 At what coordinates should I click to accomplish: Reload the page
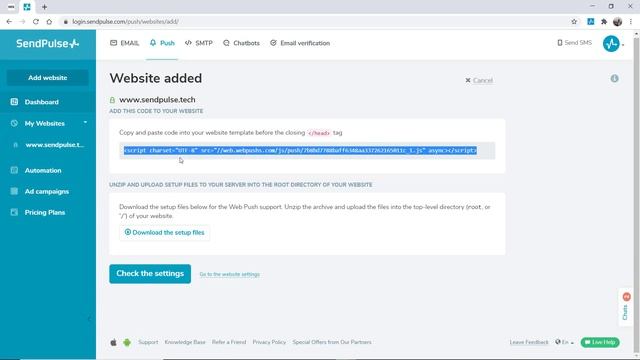pyautogui.click(x=36, y=22)
